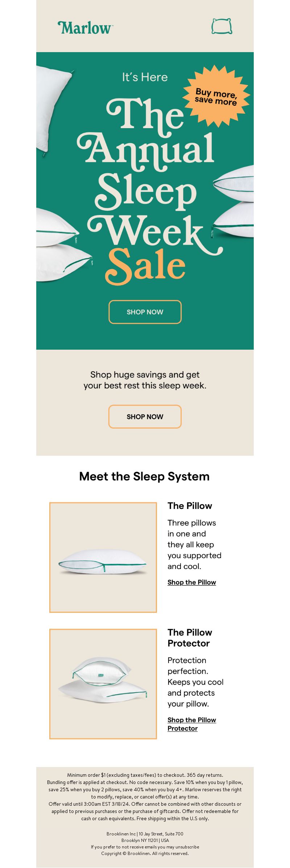Screen dimensions: 290x868
Task: Click the "It's Here" text on the banner
Action: (x=145, y=77)
